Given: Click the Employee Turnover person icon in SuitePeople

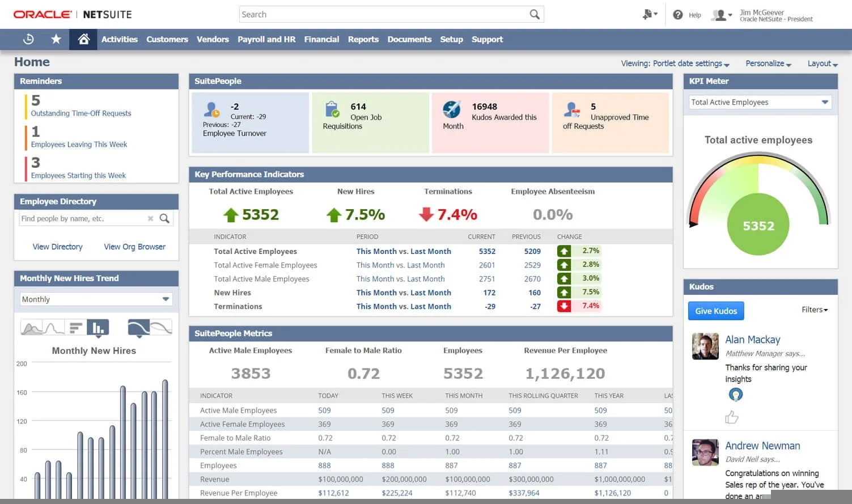Looking at the screenshot, I should pyautogui.click(x=211, y=109).
